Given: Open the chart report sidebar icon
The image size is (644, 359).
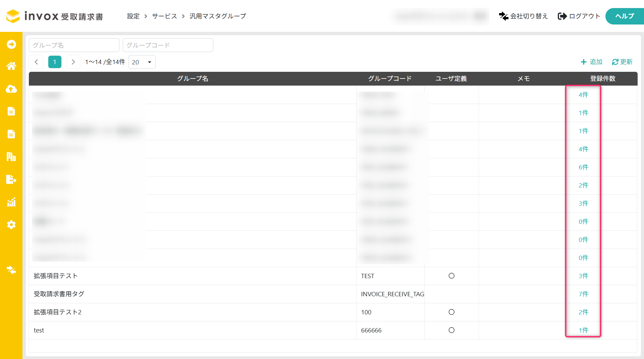Looking at the screenshot, I should click(x=11, y=202).
